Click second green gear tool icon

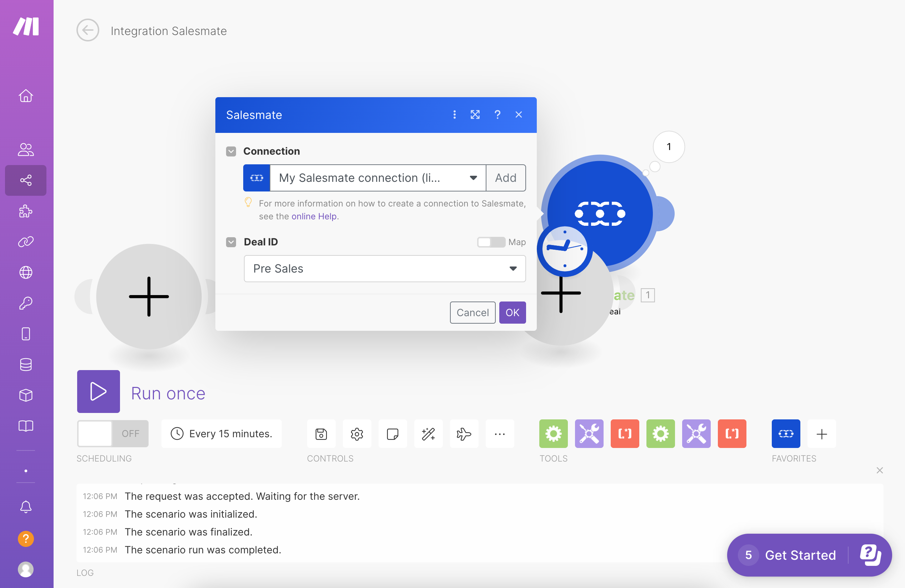coord(661,434)
